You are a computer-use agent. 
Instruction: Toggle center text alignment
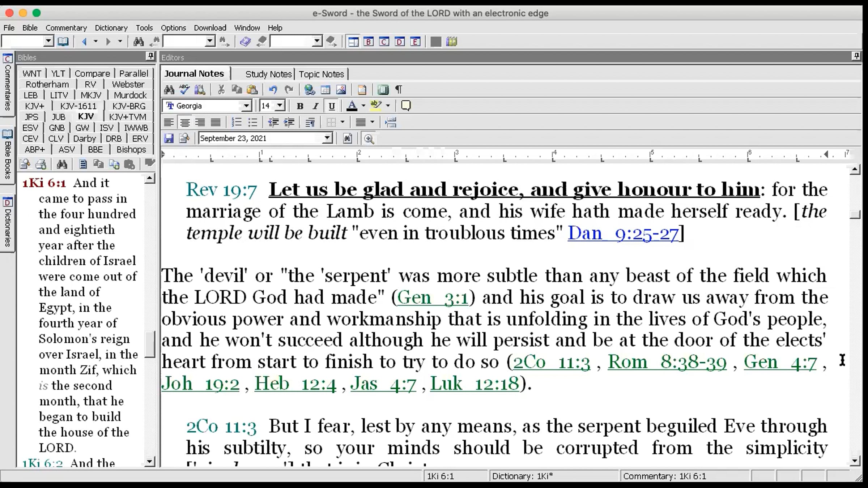[x=185, y=123]
